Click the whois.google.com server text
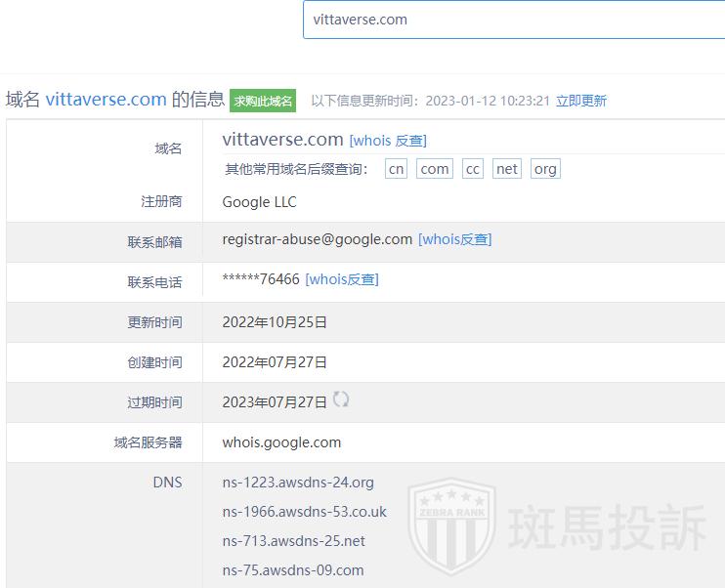This screenshot has width=725, height=588. point(281,442)
